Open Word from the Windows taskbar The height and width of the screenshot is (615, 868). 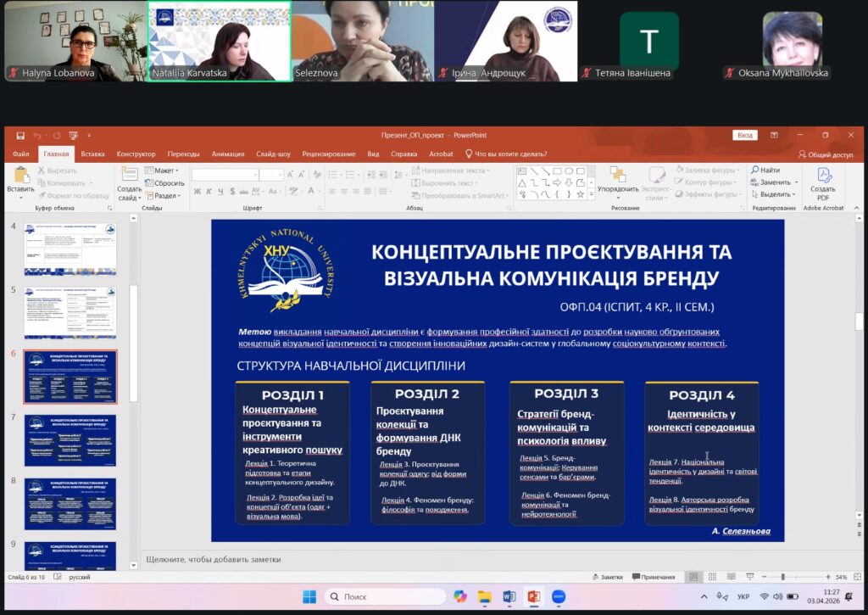509,596
